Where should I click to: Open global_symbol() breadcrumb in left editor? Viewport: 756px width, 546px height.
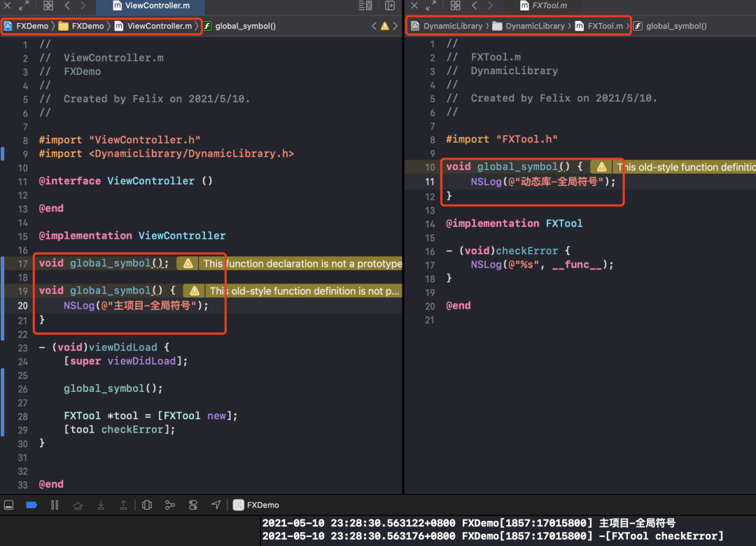pos(239,26)
